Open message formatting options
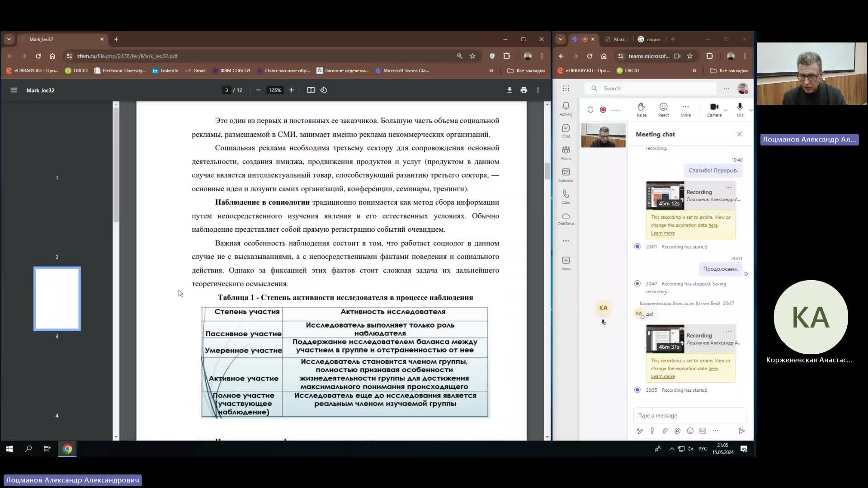The width and height of the screenshot is (868, 488). pos(640,431)
